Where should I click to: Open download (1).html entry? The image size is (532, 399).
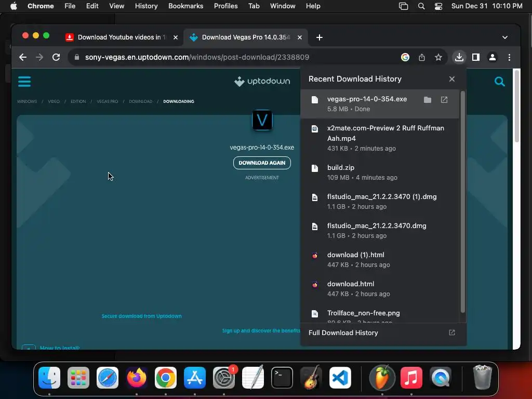click(x=380, y=260)
